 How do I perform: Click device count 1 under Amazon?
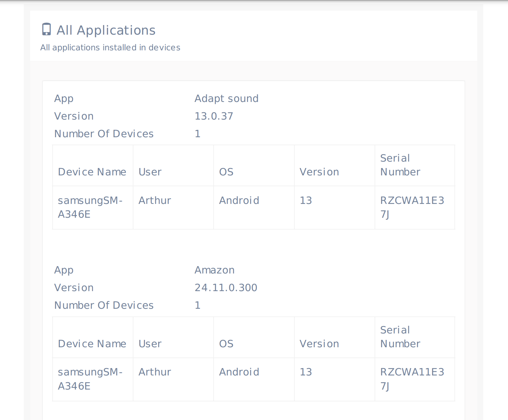[x=198, y=305]
